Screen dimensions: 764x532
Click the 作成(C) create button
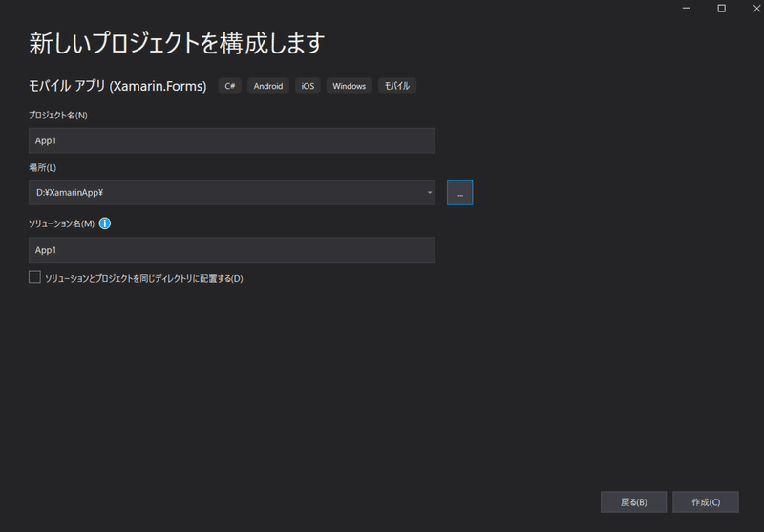pos(706,501)
